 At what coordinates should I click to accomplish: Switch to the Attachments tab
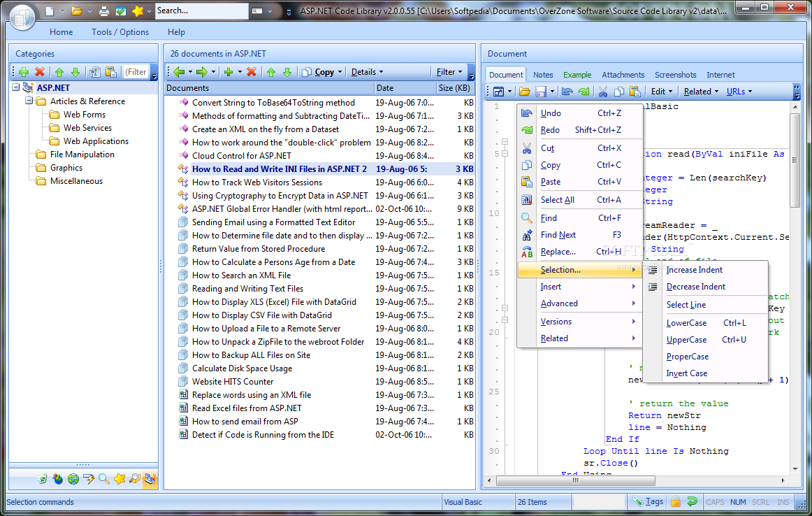click(x=623, y=75)
